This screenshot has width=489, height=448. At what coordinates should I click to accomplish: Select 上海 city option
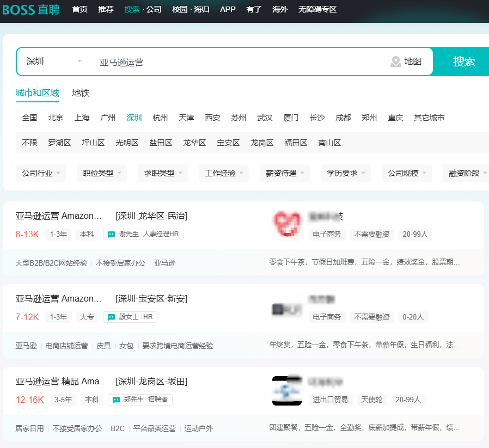pyautogui.click(x=82, y=118)
